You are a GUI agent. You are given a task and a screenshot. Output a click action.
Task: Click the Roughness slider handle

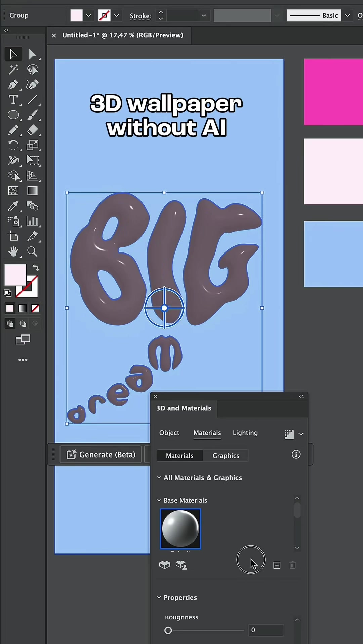[x=168, y=630]
